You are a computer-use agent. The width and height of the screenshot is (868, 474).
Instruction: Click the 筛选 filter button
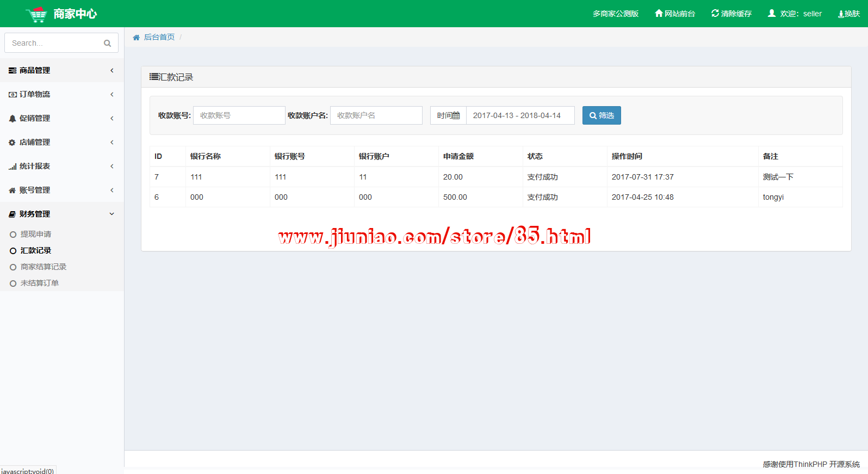[602, 115]
